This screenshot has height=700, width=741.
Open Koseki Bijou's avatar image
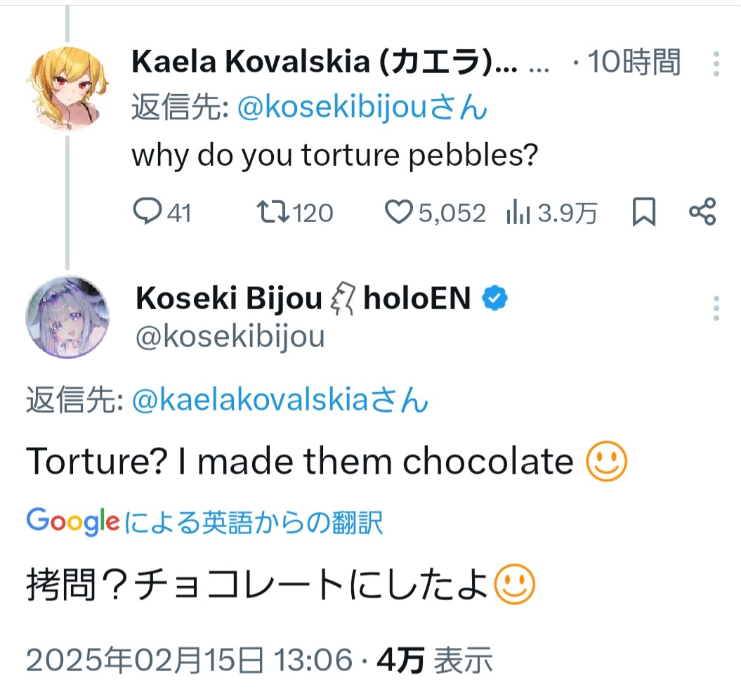click(67, 316)
